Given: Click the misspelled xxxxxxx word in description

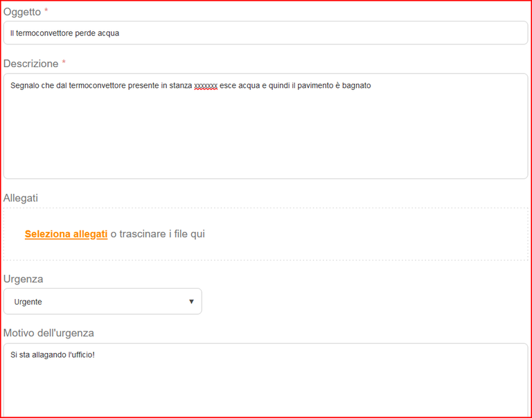Looking at the screenshot, I should click(x=206, y=86).
